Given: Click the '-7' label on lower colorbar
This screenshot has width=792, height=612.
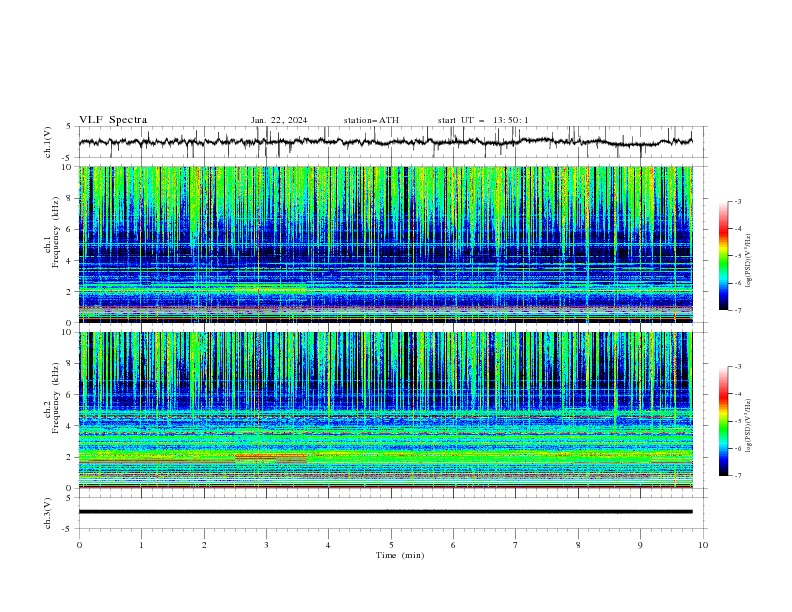Looking at the screenshot, I should [737, 476].
